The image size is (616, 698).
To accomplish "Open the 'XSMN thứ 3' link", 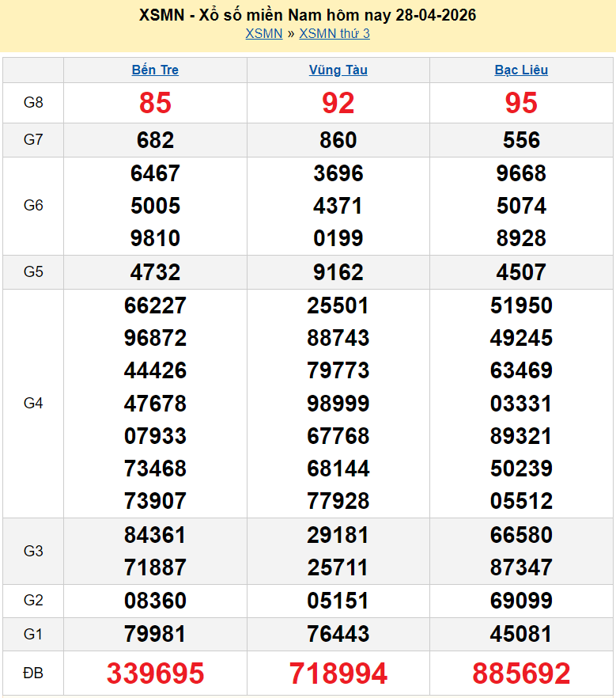I will 334,33.
